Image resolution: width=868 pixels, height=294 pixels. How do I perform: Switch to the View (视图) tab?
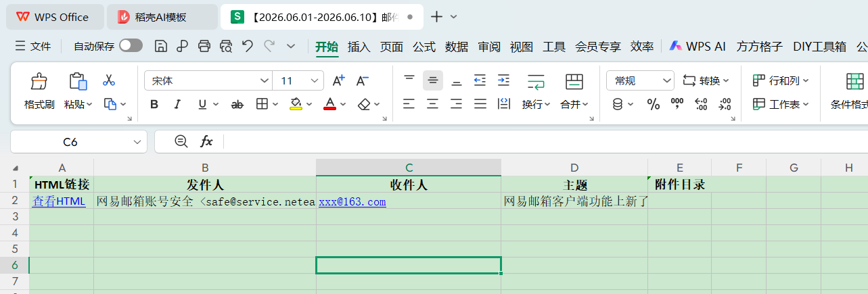(522, 47)
